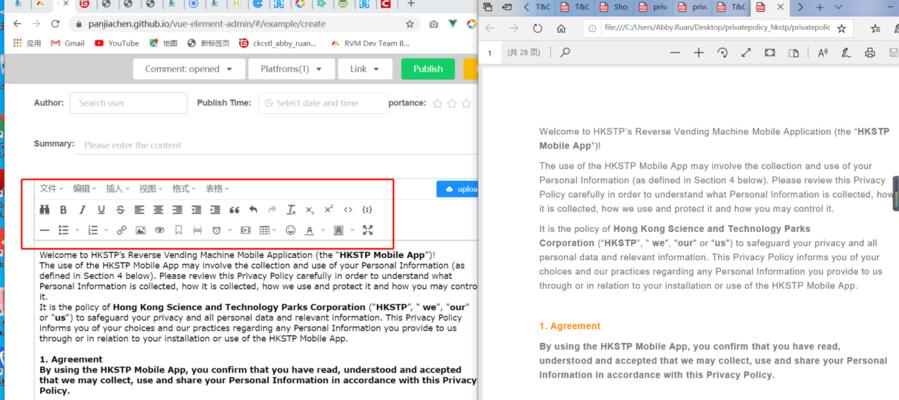This screenshot has height=400, width=899.
Task: Align text left in the editor
Action: (139, 210)
